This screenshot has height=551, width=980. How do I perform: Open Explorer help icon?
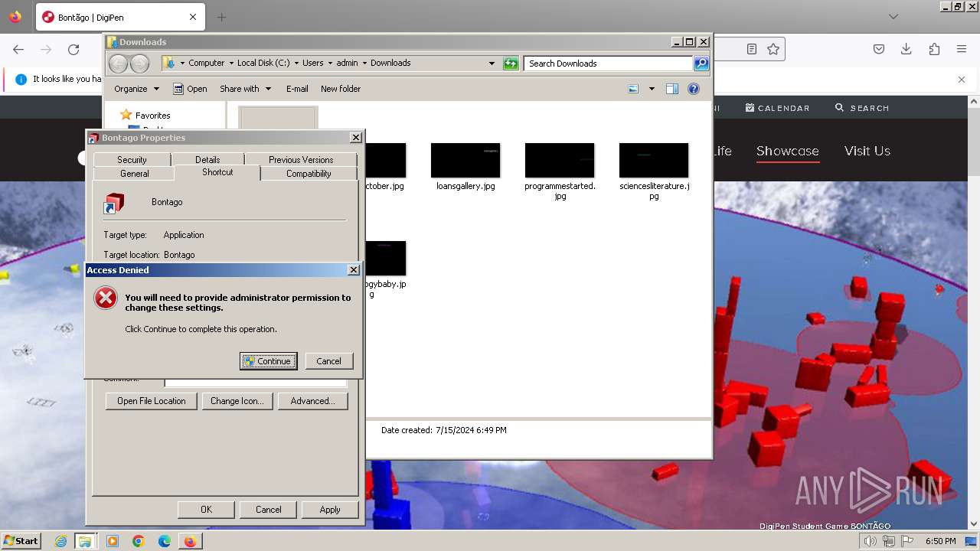click(x=694, y=89)
